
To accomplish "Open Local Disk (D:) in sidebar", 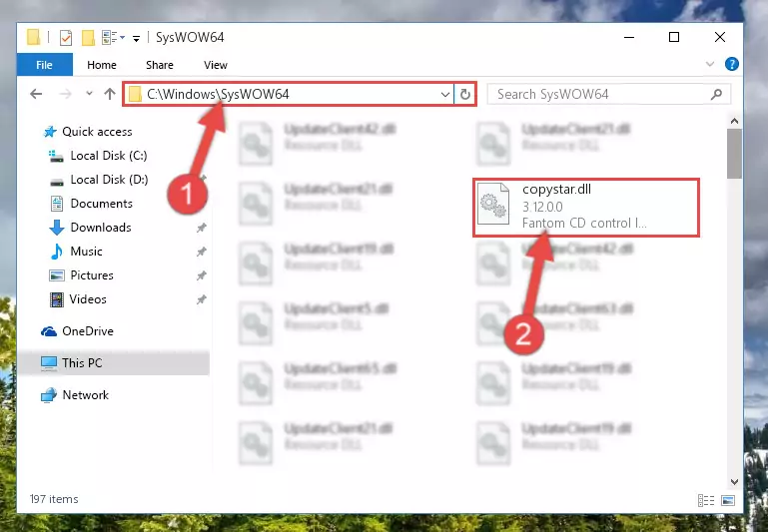I will 109,180.
